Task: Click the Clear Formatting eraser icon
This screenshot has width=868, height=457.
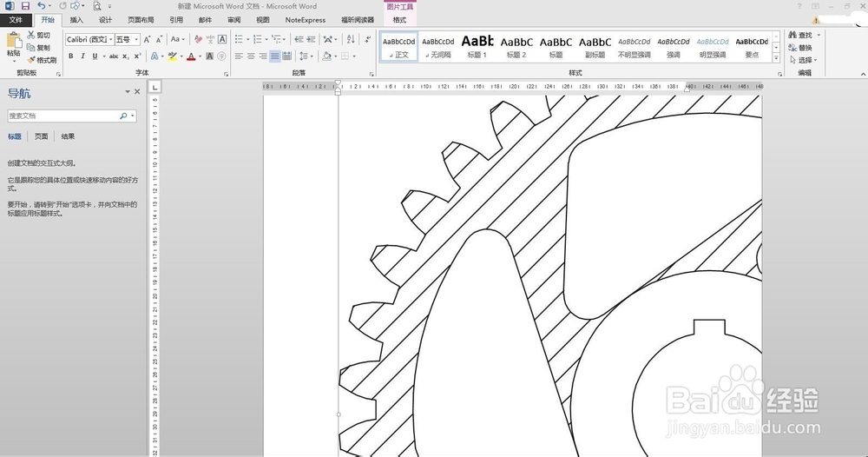Action: click(x=198, y=39)
